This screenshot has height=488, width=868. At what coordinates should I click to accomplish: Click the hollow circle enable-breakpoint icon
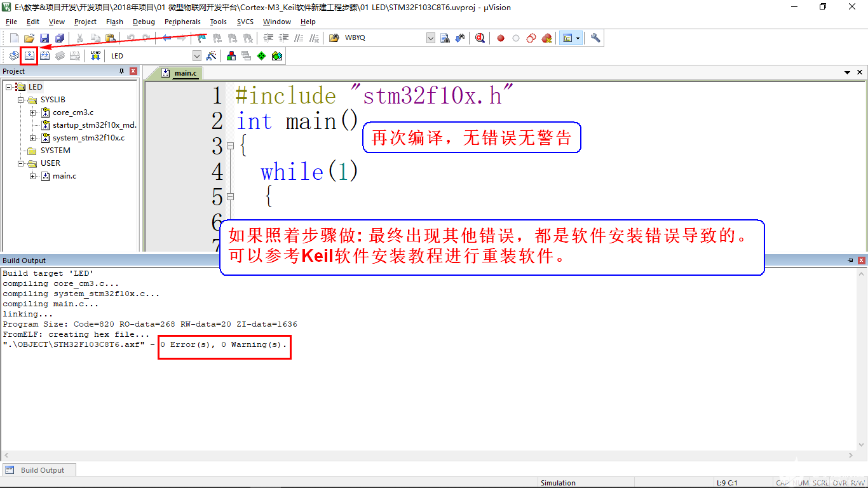coord(516,38)
